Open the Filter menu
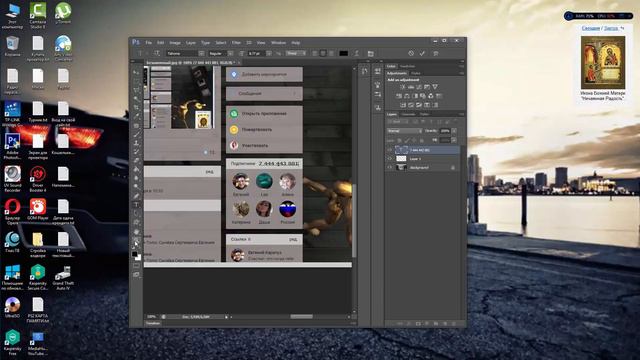The image size is (640, 360). (x=236, y=42)
